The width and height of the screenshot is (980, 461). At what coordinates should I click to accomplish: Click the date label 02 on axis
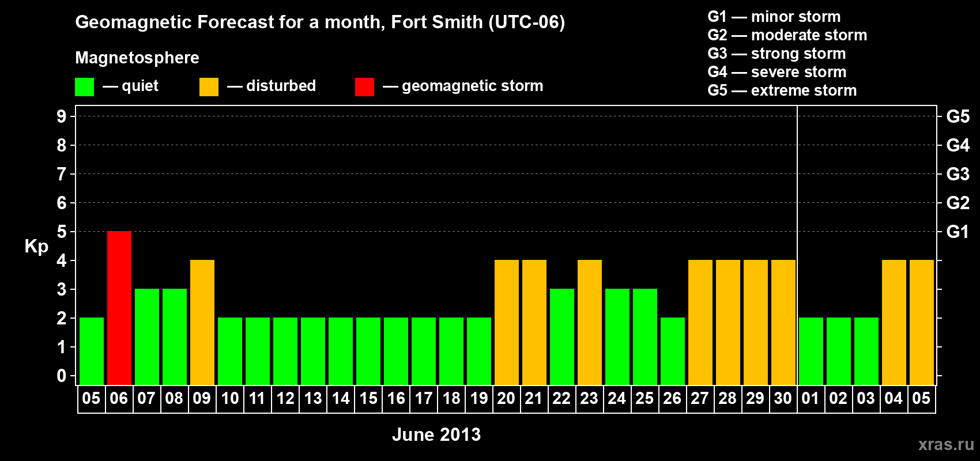[x=838, y=398]
